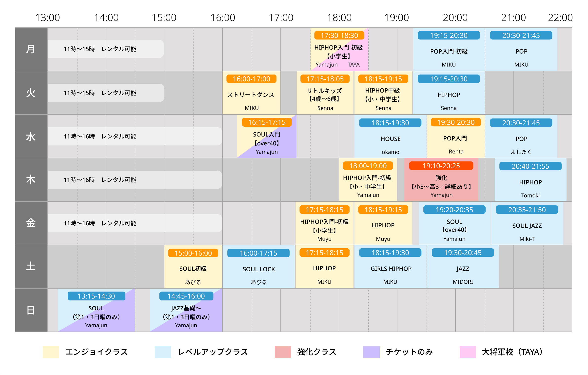Open the Tuesday ストリートダンス class by MIKU
Screen dimensions: 588x375
(x=252, y=93)
